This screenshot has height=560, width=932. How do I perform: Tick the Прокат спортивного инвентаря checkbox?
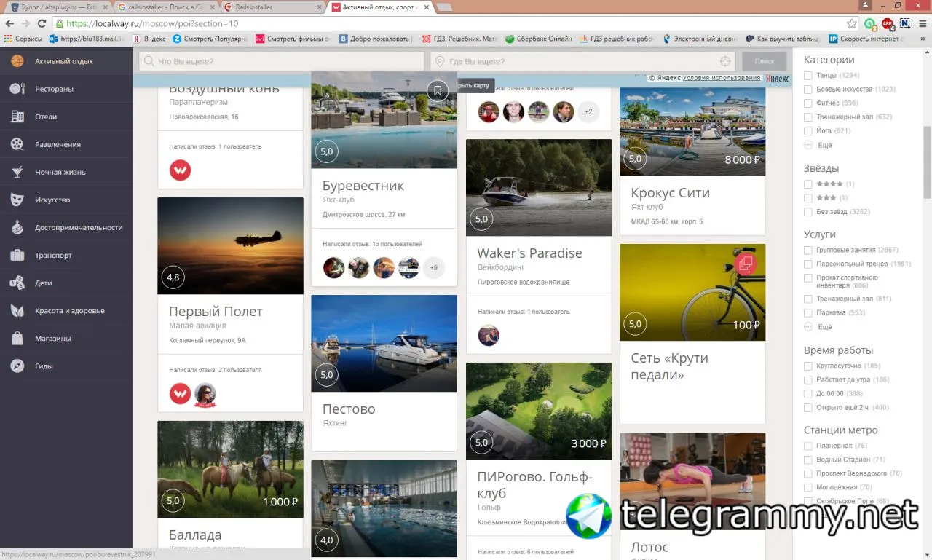click(x=808, y=278)
